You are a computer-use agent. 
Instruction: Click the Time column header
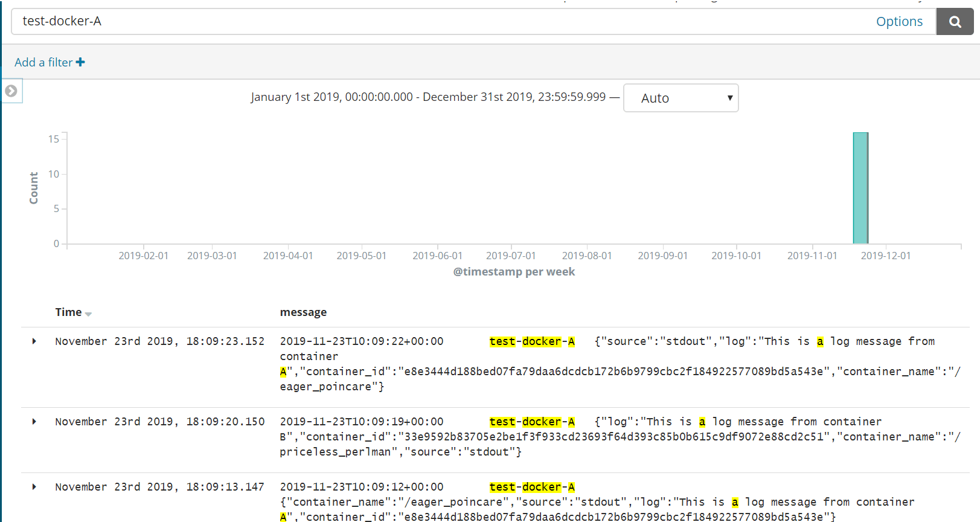coord(68,312)
